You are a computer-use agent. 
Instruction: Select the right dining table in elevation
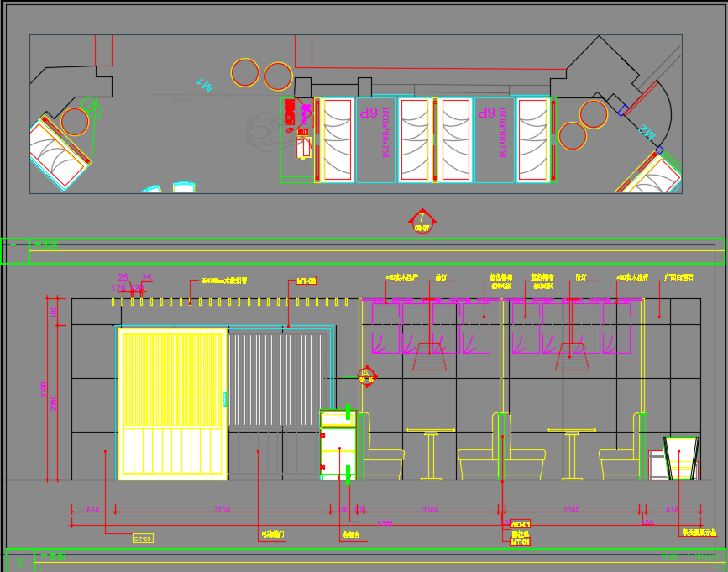[x=572, y=454]
